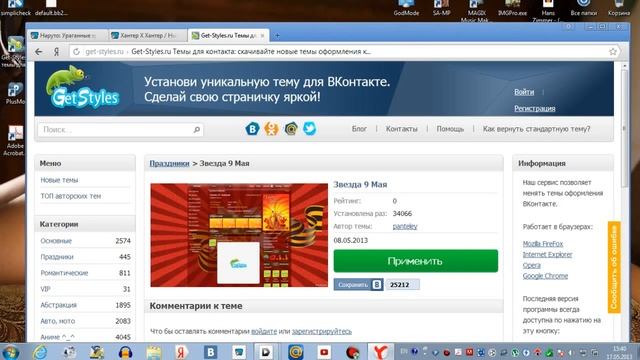
Task: Switch to the Yandex Browser Y taskbar button
Action: pyautogui.click(x=380, y=352)
